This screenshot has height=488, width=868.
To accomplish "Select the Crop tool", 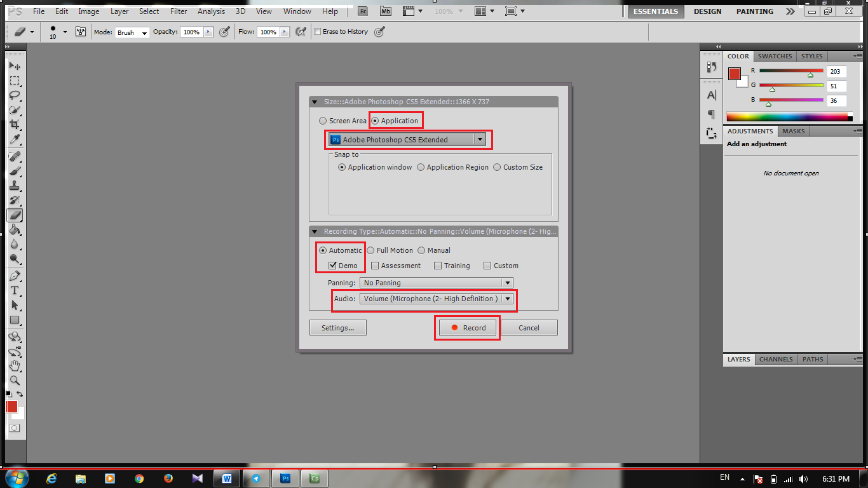I will pyautogui.click(x=15, y=125).
